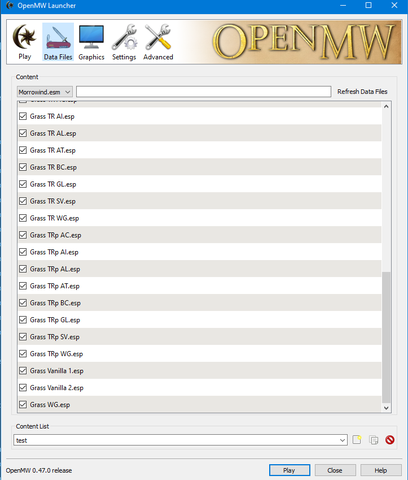Toggle Grass TRp GL.esp checkbox
Screen dimensions: 408x480
click(23, 320)
